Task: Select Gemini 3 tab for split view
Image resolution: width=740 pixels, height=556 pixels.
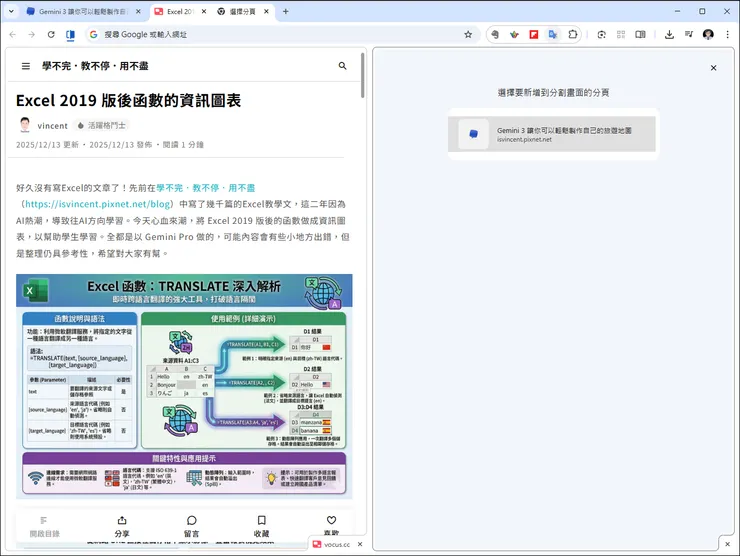Action: pyautogui.click(x=552, y=134)
